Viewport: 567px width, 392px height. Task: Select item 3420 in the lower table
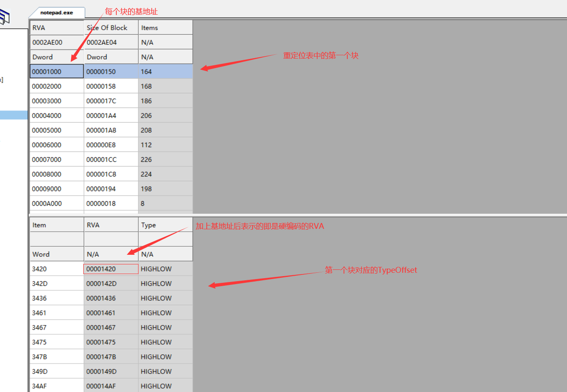[57, 269]
